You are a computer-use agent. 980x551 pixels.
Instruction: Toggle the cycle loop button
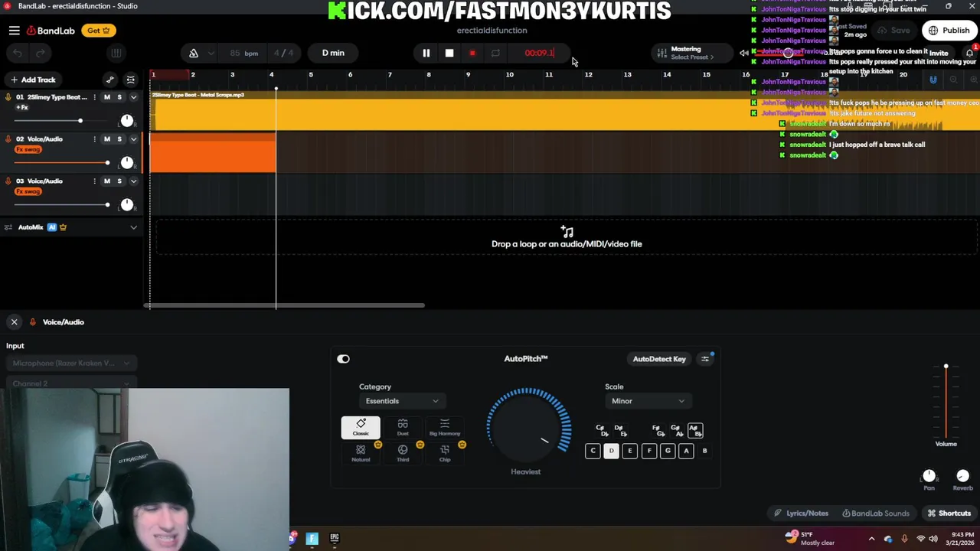[495, 53]
